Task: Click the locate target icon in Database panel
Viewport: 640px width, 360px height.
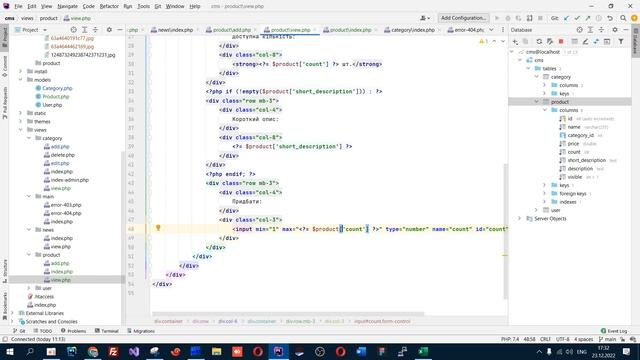Action: (580, 30)
